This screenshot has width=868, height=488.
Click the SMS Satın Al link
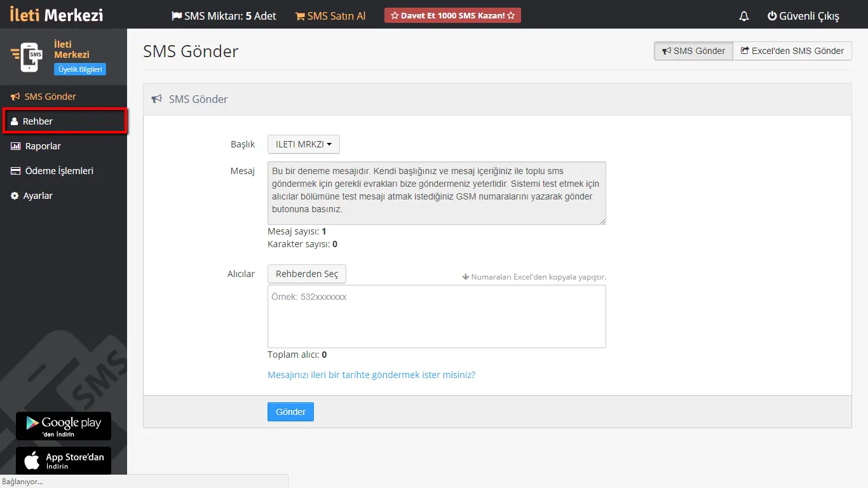click(x=330, y=16)
